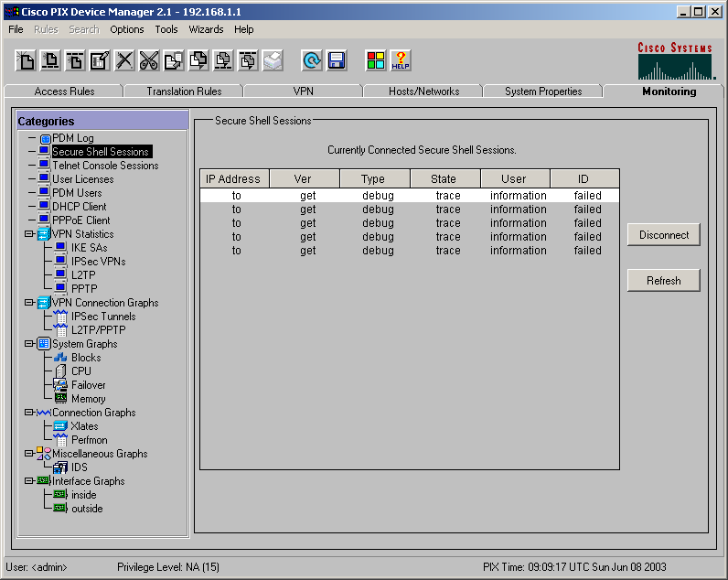Select DHCP Client in the tree

[80, 207]
